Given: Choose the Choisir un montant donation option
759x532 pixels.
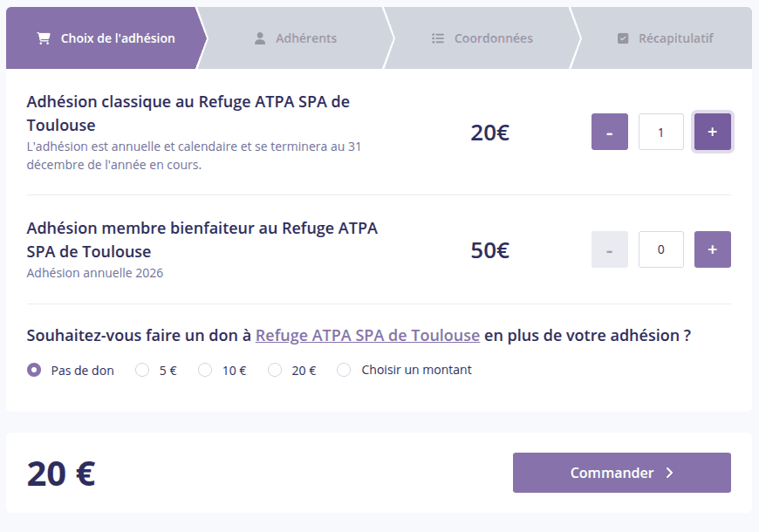Looking at the screenshot, I should coord(344,370).
